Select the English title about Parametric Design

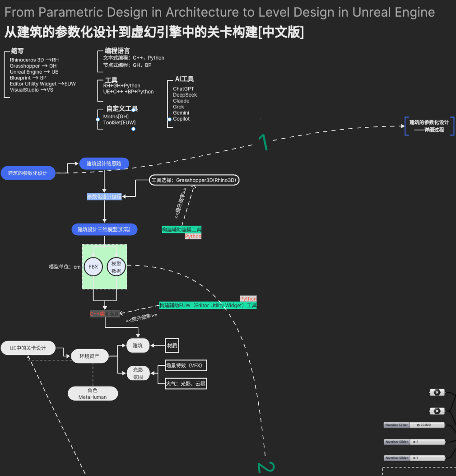pyautogui.click(x=220, y=13)
